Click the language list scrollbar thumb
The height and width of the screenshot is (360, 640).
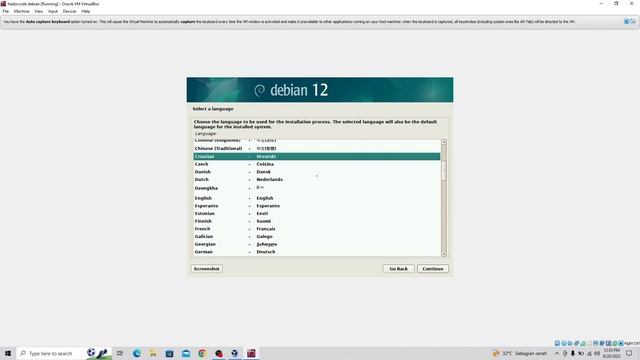[x=444, y=170]
